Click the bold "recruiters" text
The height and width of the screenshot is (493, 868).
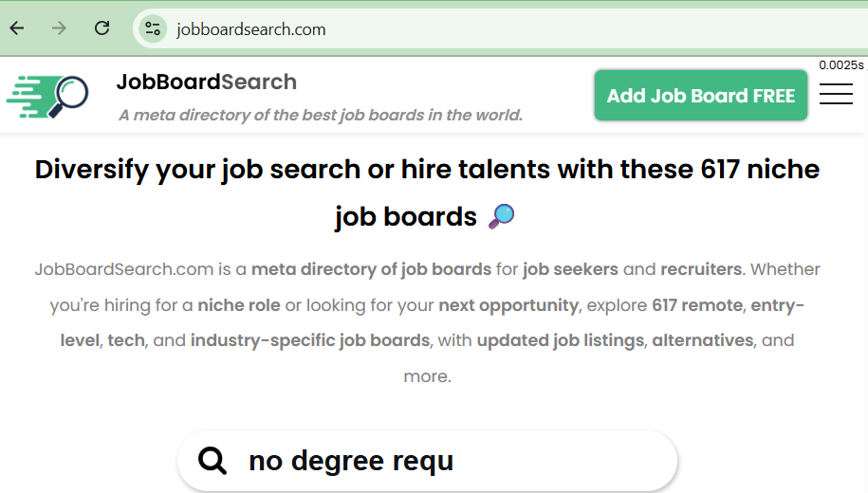700,269
